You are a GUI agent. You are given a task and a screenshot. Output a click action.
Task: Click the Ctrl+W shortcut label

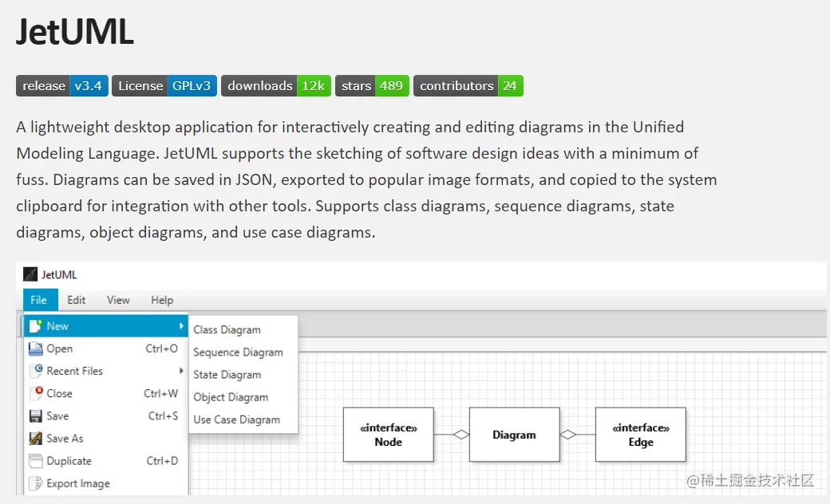161,393
